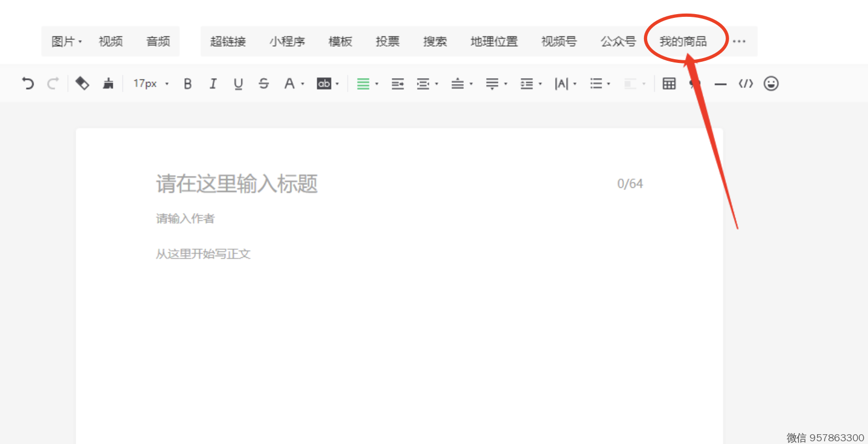The height and width of the screenshot is (444, 868).
Task: Toggle bold formatting
Action: pyautogui.click(x=188, y=84)
